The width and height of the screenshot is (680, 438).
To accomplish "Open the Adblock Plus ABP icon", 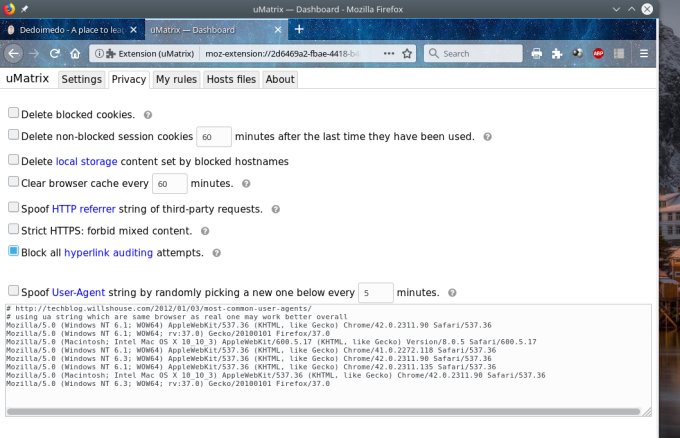I will pyautogui.click(x=598, y=53).
